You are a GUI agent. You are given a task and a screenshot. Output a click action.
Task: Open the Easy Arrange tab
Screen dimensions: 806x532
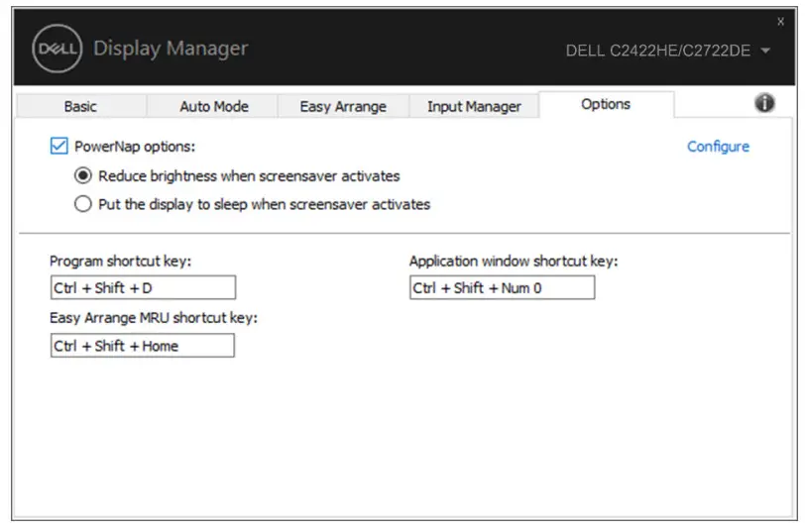tap(343, 106)
